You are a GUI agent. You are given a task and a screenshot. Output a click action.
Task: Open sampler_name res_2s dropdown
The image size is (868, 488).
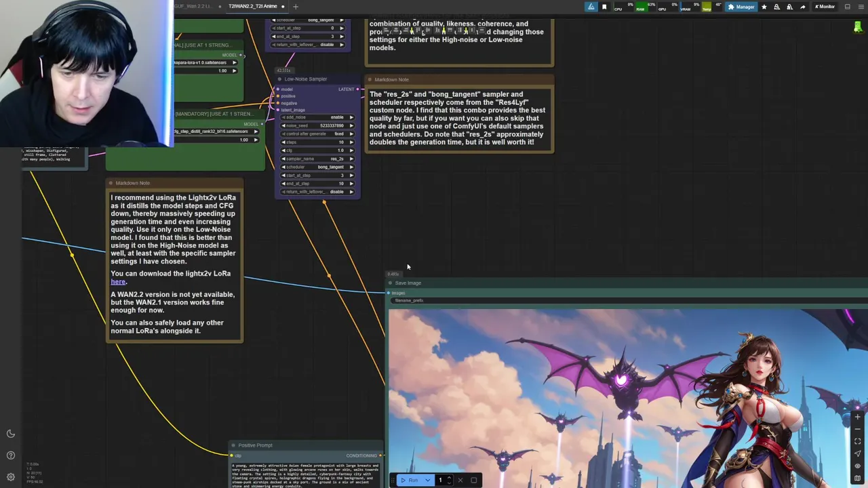click(318, 159)
